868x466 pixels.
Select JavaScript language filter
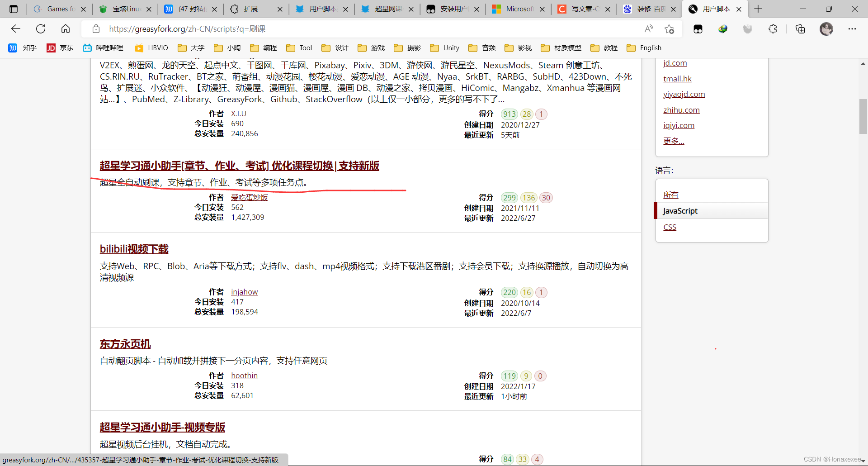pyautogui.click(x=712, y=211)
